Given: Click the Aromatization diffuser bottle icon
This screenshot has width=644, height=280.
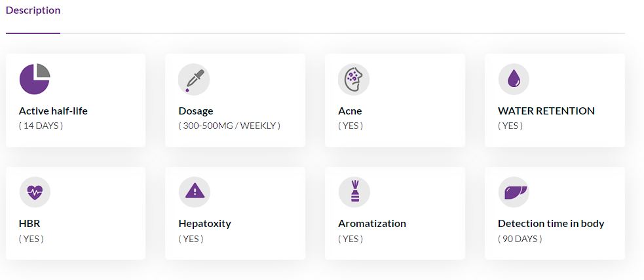Looking at the screenshot, I should coord(354,192).
